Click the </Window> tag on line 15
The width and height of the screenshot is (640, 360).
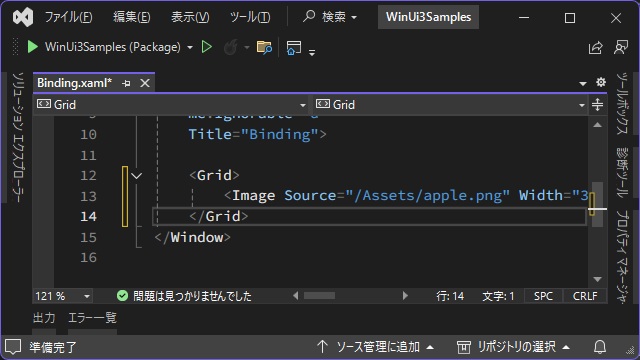(x=193, y=237)
